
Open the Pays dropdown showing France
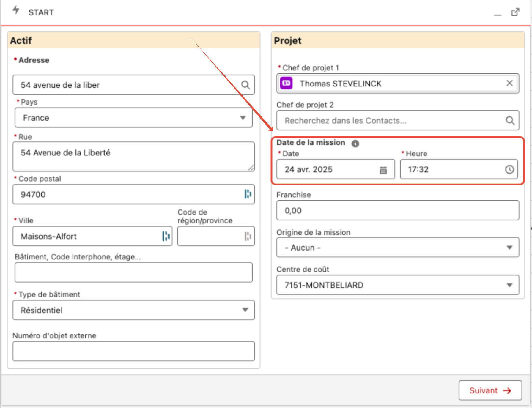tap(134, 118)
